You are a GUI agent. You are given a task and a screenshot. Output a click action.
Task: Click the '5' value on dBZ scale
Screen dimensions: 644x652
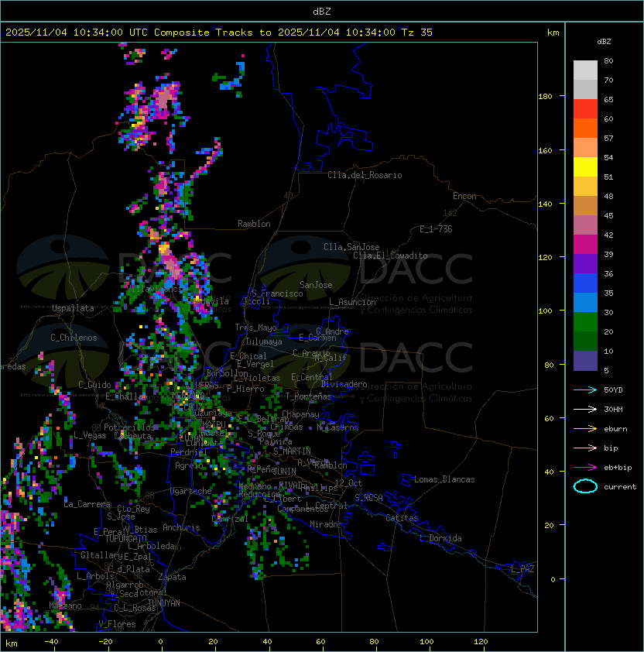click(x=607, y=370)
